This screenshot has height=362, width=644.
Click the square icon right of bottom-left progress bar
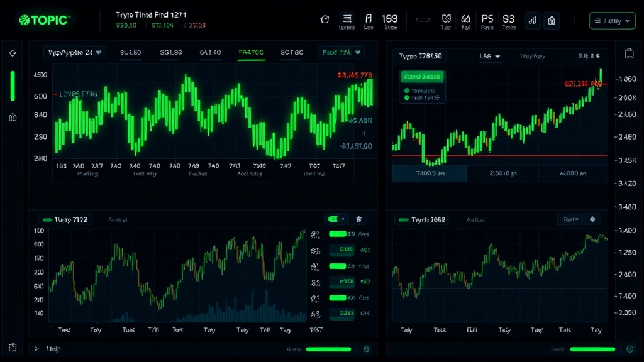367,349
